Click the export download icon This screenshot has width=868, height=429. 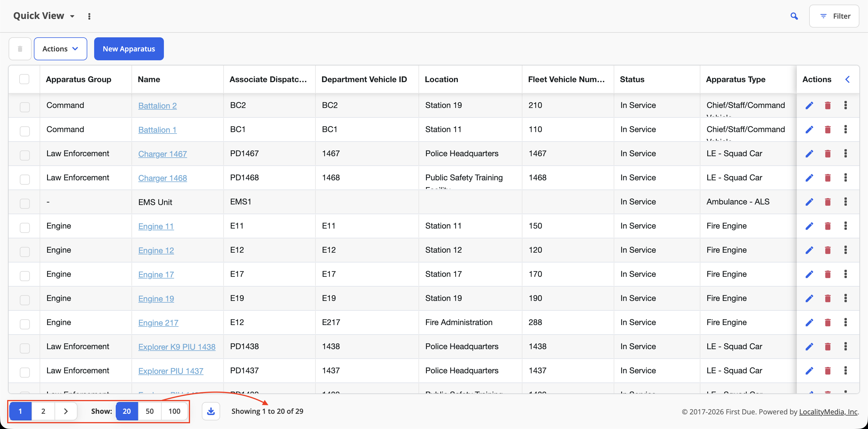click(211, 411)
